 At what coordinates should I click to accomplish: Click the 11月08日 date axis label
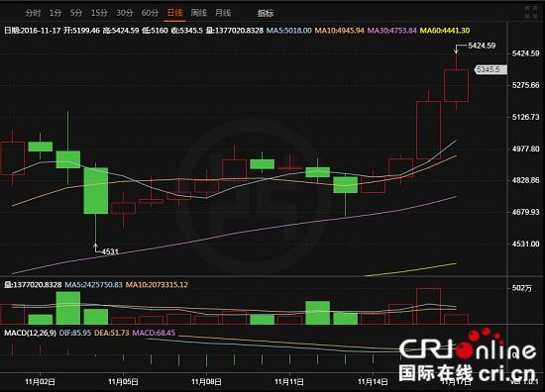pos(206,382)
